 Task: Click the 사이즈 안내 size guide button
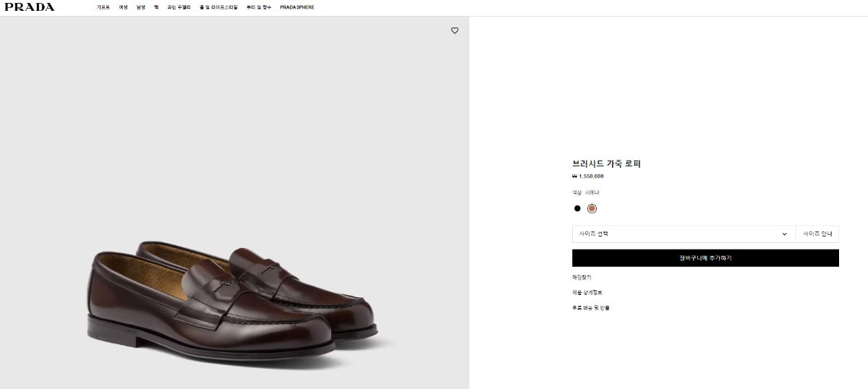pyautogui.click(x=817, y=234)
